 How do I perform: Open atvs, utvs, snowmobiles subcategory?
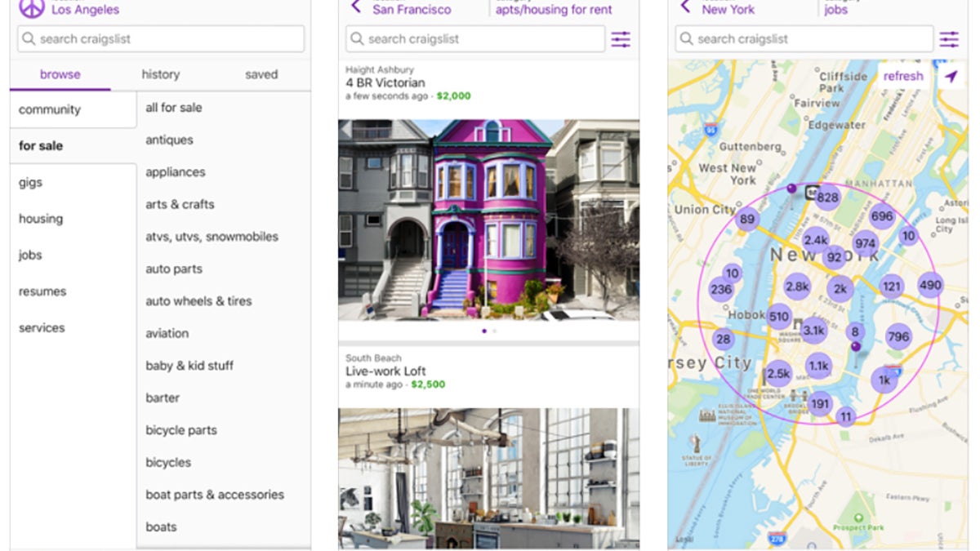(224, 237)
